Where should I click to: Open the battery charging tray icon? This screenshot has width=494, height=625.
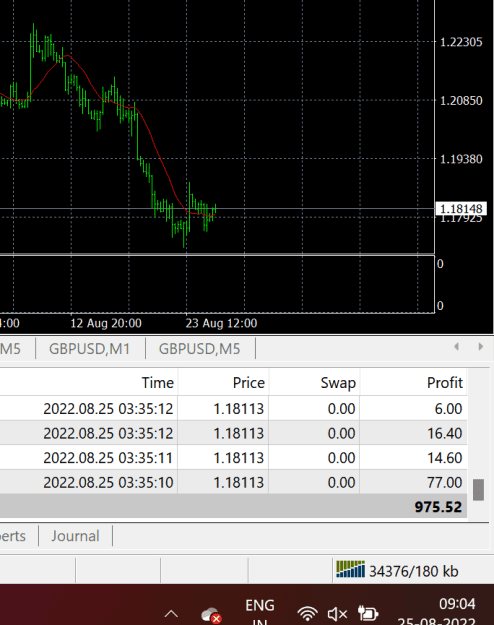tap(368, 613)
